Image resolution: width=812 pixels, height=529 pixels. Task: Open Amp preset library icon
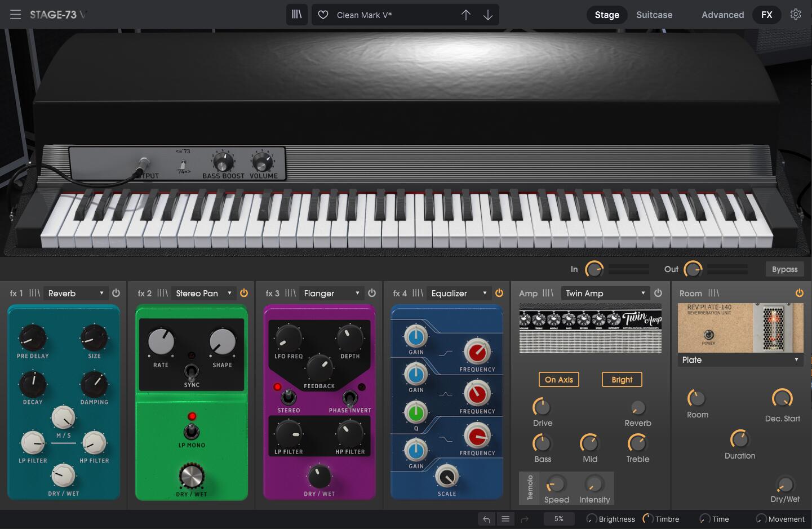[548, 293]
